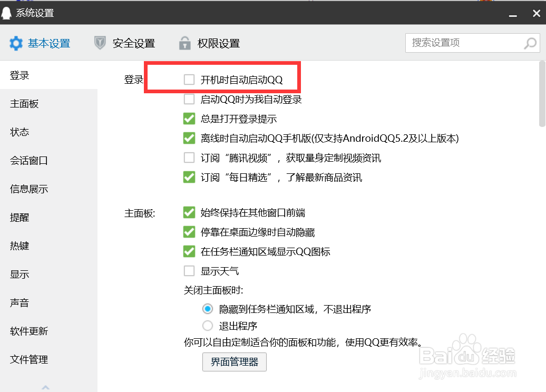Image resolution: width=546 pixels, height=392 pixels.
Task: Open 会话窗口 in the sidebar
Action: click(x=48, y=161)
